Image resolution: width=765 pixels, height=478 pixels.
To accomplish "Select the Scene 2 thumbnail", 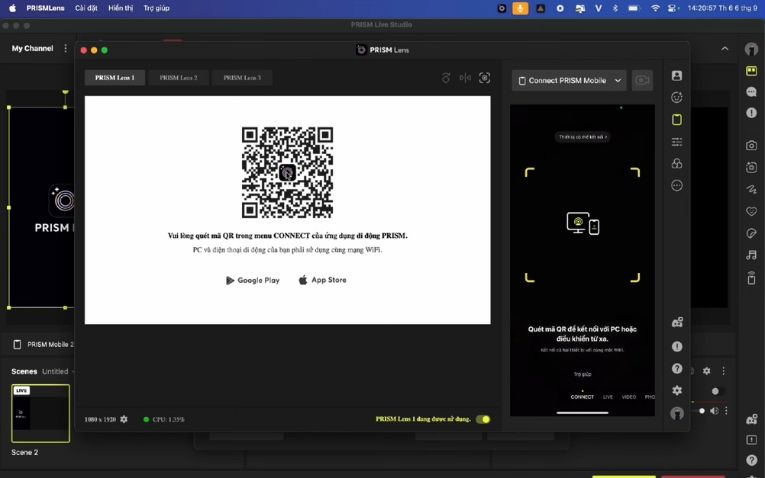I will (x=40, y=414).
